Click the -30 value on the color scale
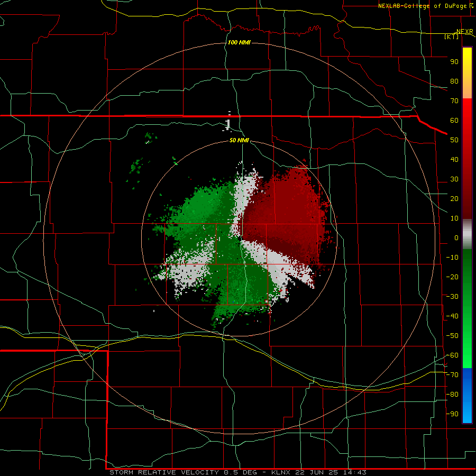 click(452, 297)
